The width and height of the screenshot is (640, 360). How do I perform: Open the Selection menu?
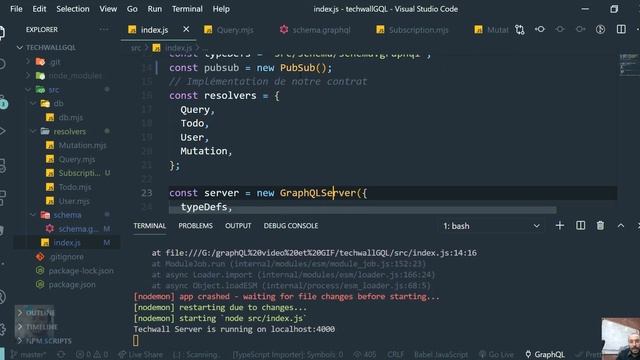pyautogui.click(x=73, y=9)
